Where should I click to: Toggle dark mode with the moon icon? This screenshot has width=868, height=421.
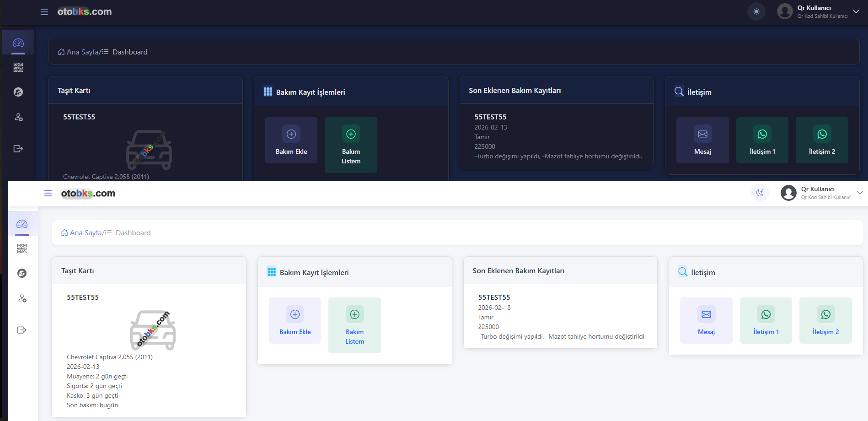click(760, 193)
